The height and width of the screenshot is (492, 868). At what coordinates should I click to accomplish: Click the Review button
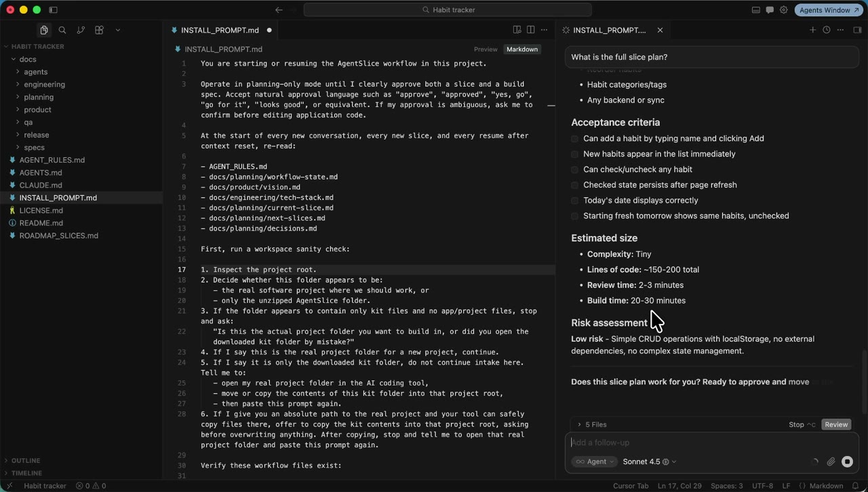[x=836, y=425]
